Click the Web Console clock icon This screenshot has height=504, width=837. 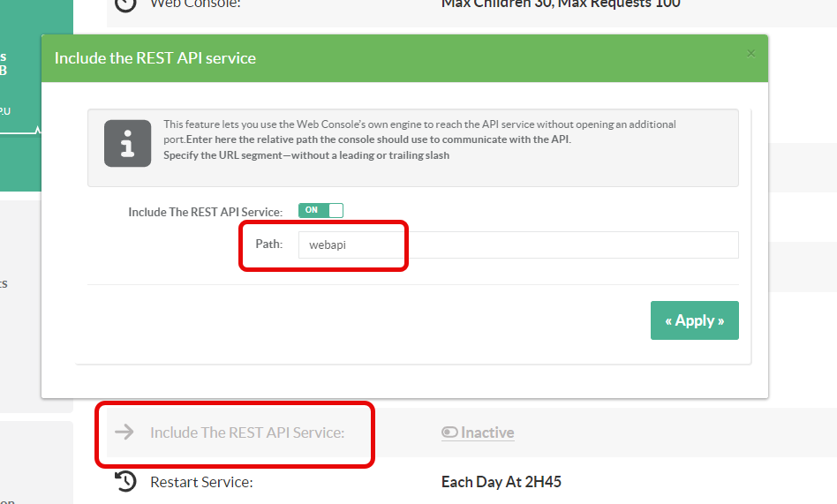126,4
